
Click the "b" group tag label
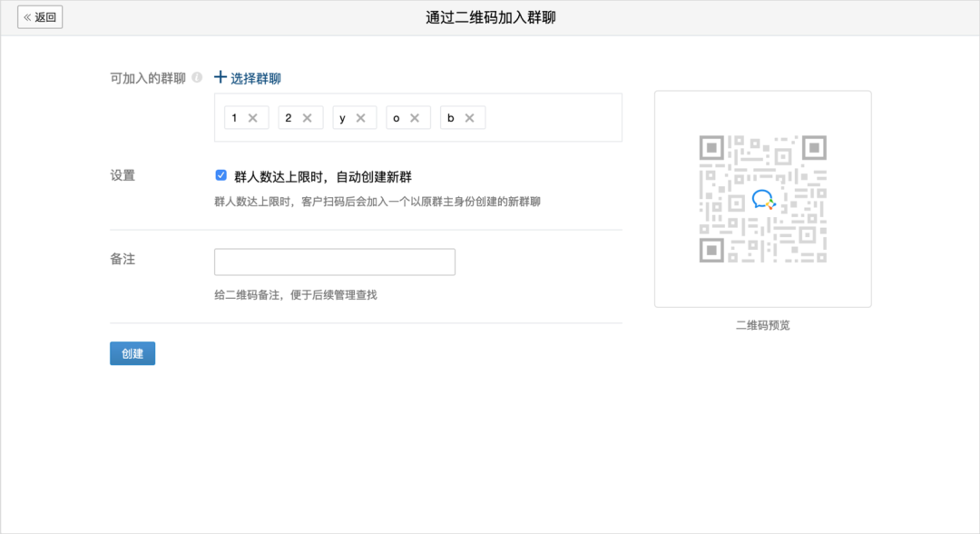(x=450, y=118)
